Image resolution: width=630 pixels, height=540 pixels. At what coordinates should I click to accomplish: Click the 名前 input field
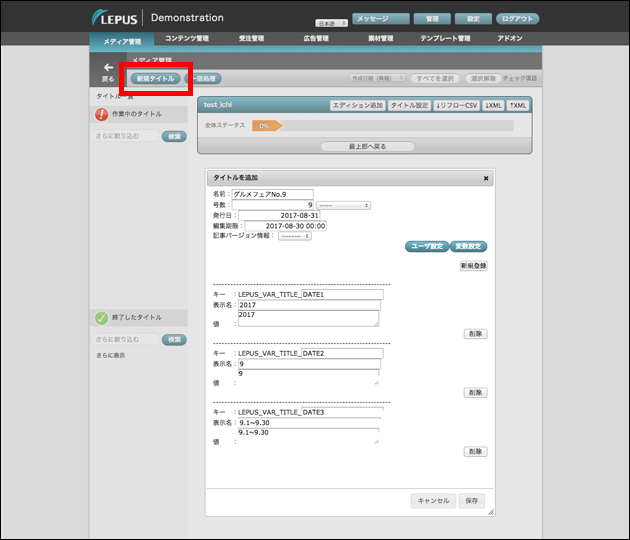[272, 194]
